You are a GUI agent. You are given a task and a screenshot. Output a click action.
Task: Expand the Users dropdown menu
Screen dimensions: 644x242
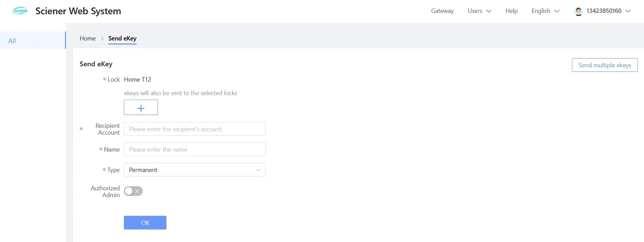tap(479, 11)
